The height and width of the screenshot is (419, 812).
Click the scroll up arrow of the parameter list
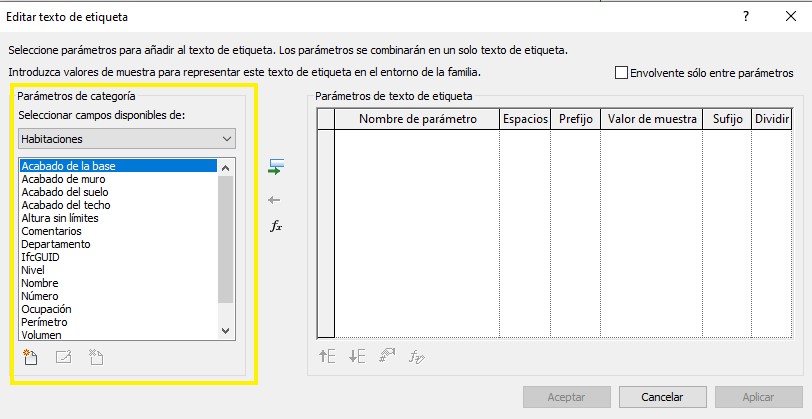[x=225, y=167]
